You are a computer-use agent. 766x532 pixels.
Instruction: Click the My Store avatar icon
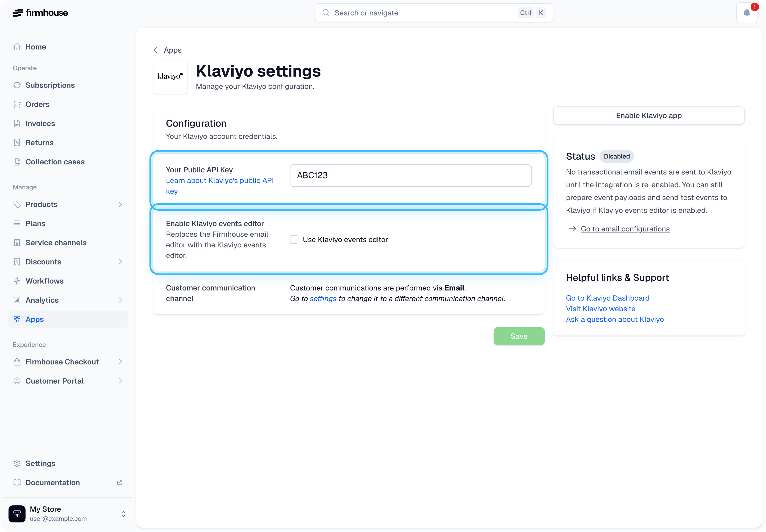(x=17, y=514)
